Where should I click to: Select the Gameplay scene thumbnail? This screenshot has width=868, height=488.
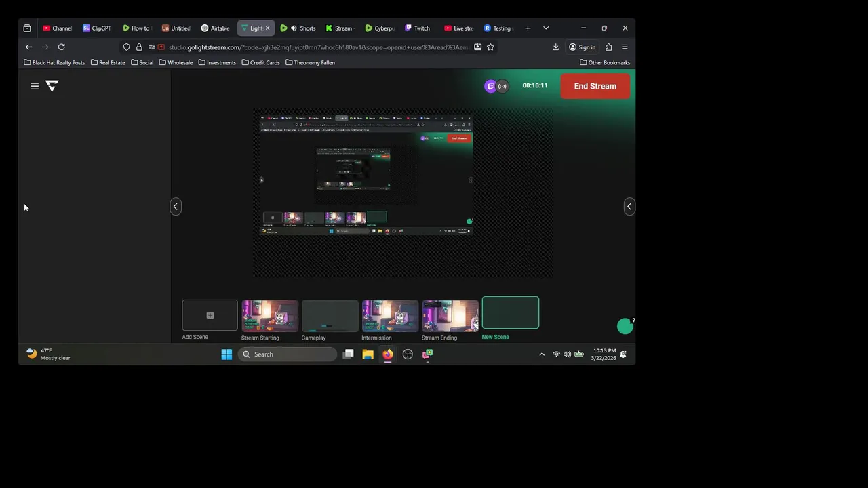[x=330, y=316]
